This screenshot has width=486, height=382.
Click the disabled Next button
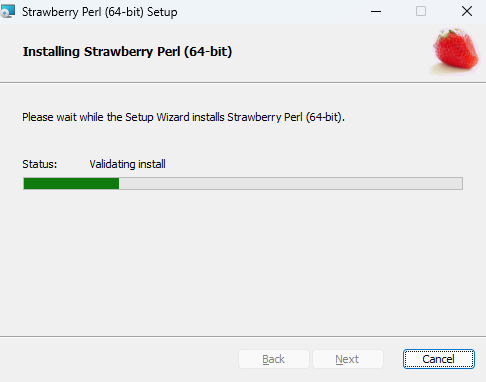point(347,359)
